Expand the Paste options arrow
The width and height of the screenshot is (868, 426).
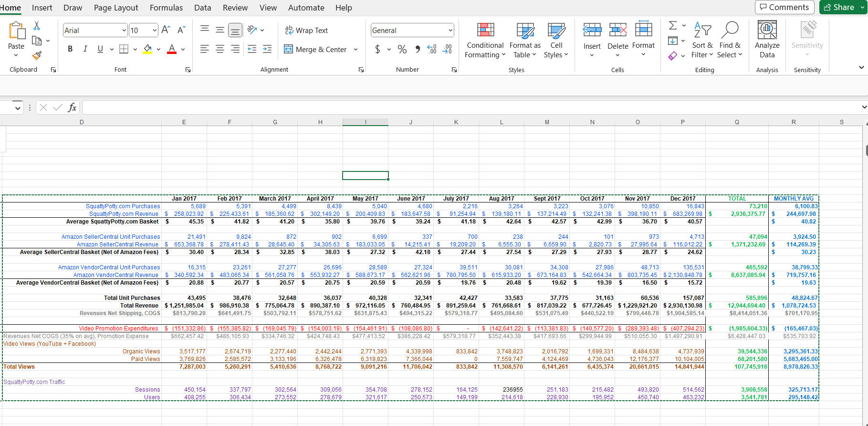pyautogui.click(x=16, y=55)
